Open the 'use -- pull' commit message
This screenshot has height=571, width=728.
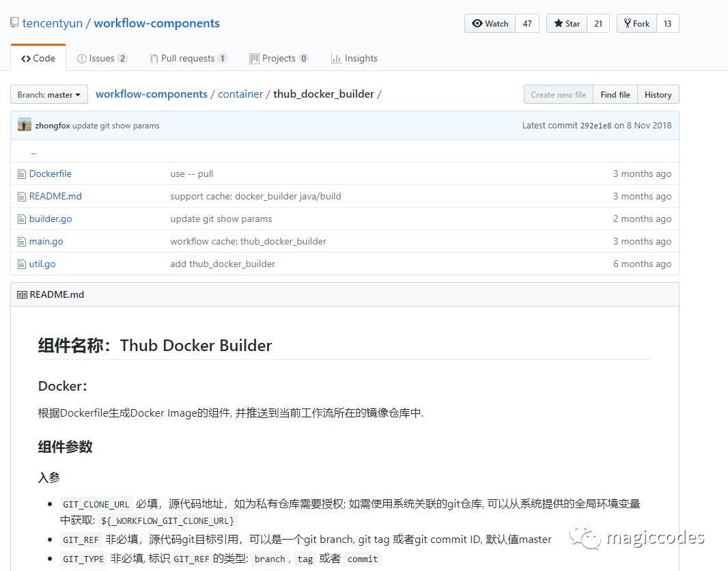pyautogui.click(x=192, y=174)
